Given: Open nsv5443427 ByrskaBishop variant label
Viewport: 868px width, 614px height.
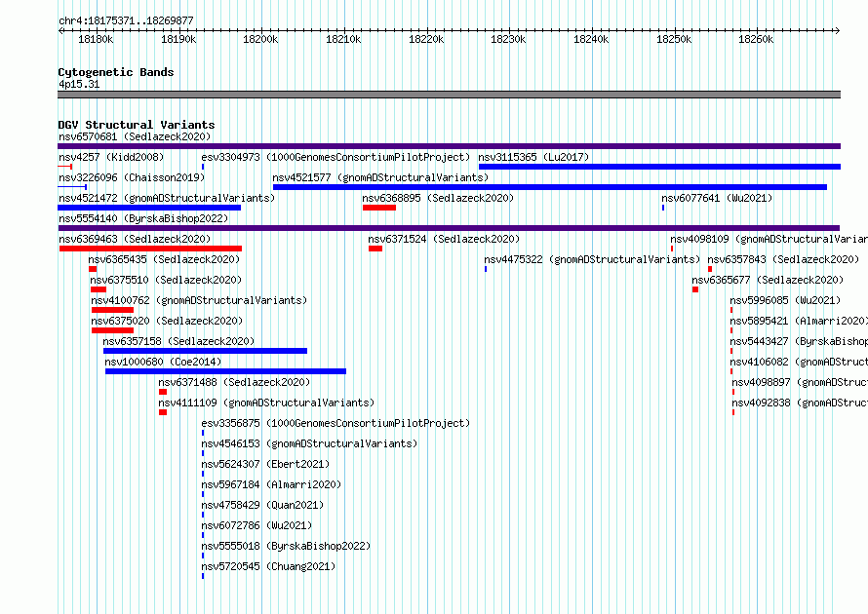Looking at the screenshot, I should coord(799,341).
